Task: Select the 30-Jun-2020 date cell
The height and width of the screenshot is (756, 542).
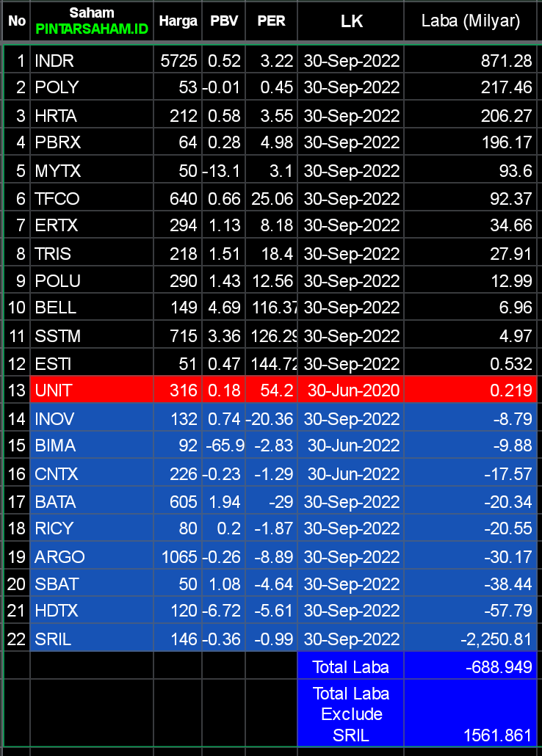Action: tap(353, 390)
